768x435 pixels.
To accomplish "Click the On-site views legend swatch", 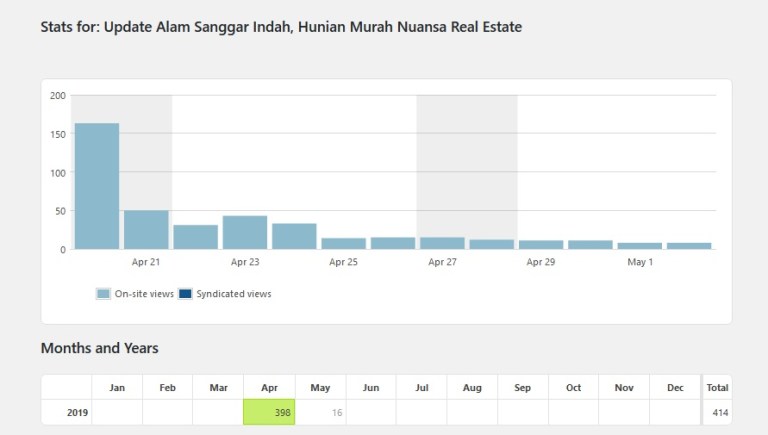I will pos(103,294).
